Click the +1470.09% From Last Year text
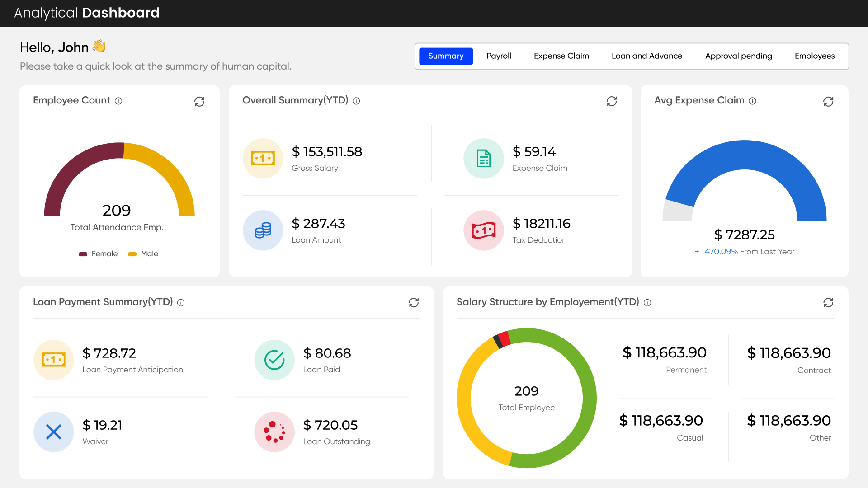The height and width of the screenshot is (488, 868). tap(744, 252)
